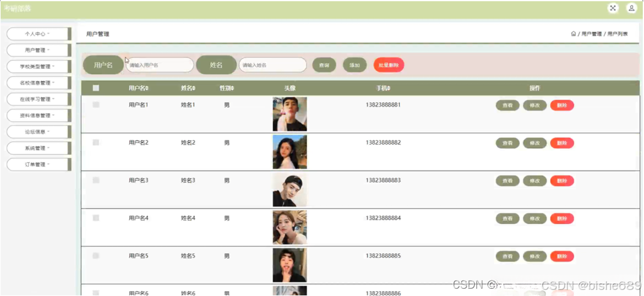Remove 用户名3 via its 删除 button
The width and height of the screenshot is (644, 296).
(x=562, y=181)
